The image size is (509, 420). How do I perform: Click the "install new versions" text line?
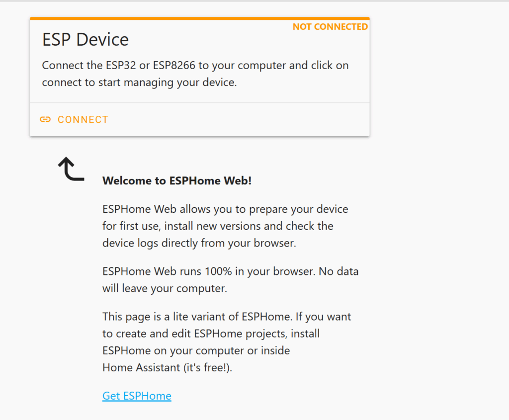coord(218,226)
